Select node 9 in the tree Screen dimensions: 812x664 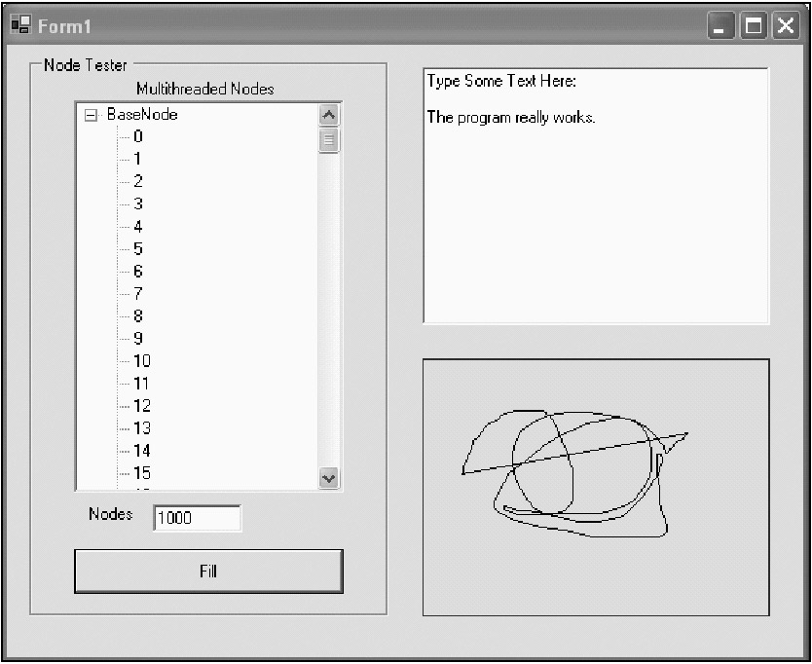138,339
